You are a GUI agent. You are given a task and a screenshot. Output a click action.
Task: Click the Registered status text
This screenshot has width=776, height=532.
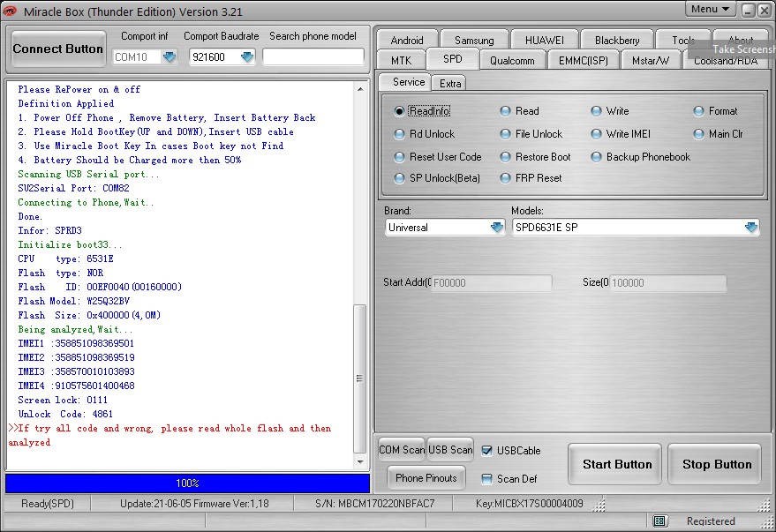tap(711, 521)
